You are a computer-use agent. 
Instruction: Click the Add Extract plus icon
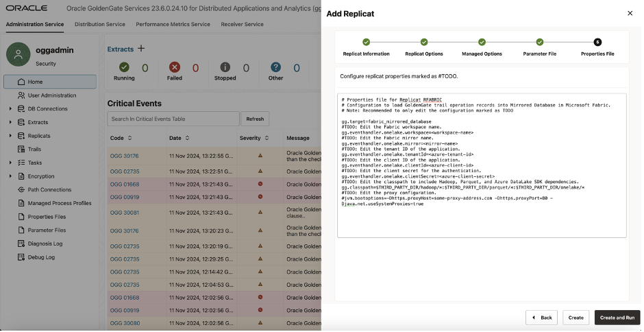click(142, 49)
